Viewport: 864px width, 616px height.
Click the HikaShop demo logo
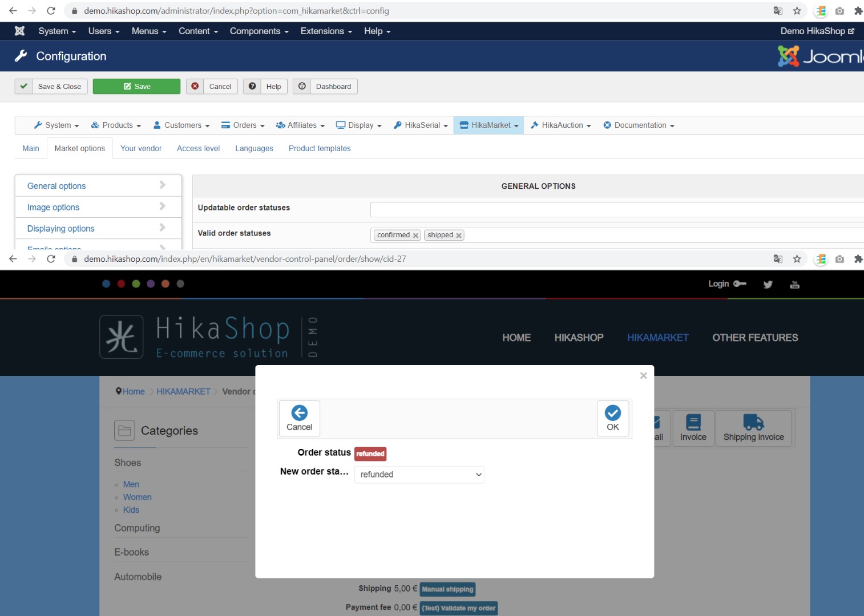[209, 337]
